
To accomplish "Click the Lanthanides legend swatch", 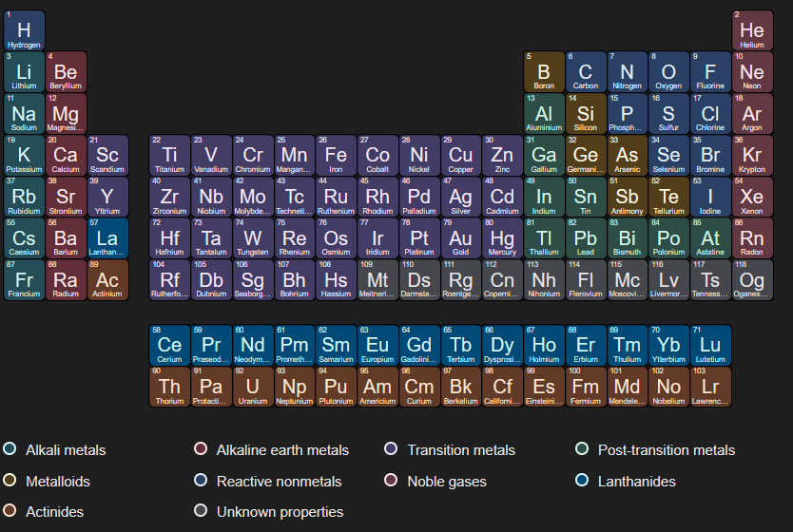I will click(582, 480).
